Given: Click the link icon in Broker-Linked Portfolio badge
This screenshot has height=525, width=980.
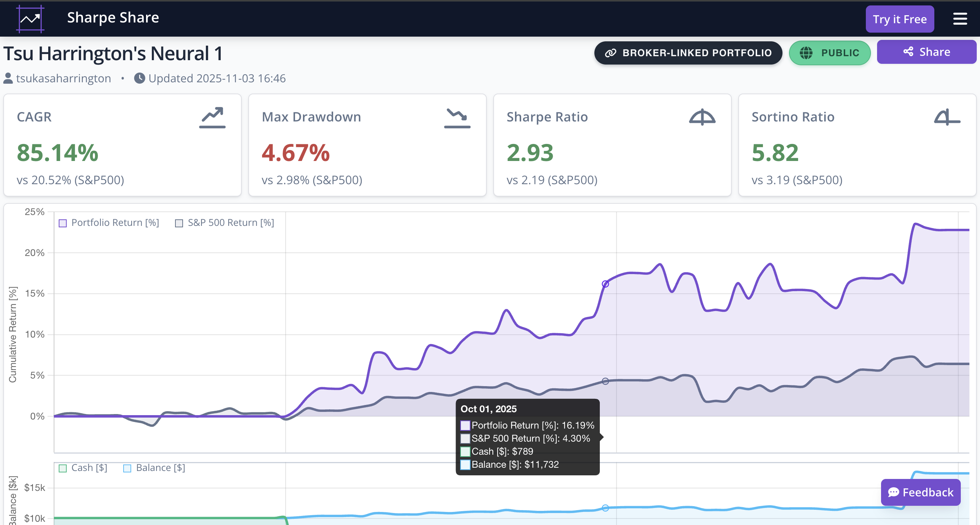Looking at the screenshot, I should click(x=611, y=53).
